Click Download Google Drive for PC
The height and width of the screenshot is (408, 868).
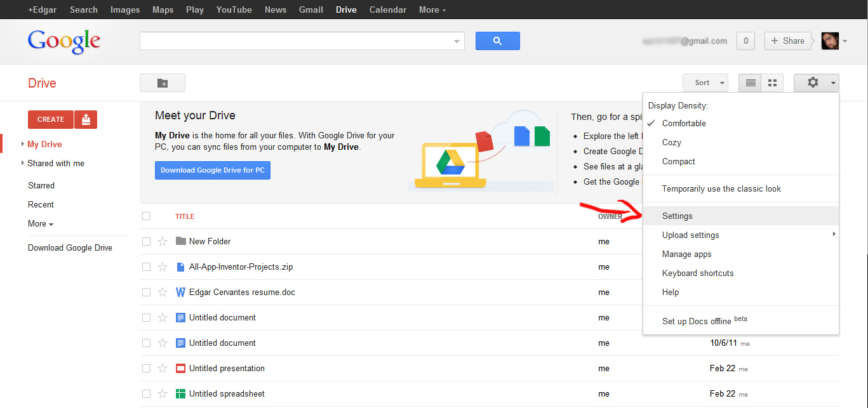[212, 170]
